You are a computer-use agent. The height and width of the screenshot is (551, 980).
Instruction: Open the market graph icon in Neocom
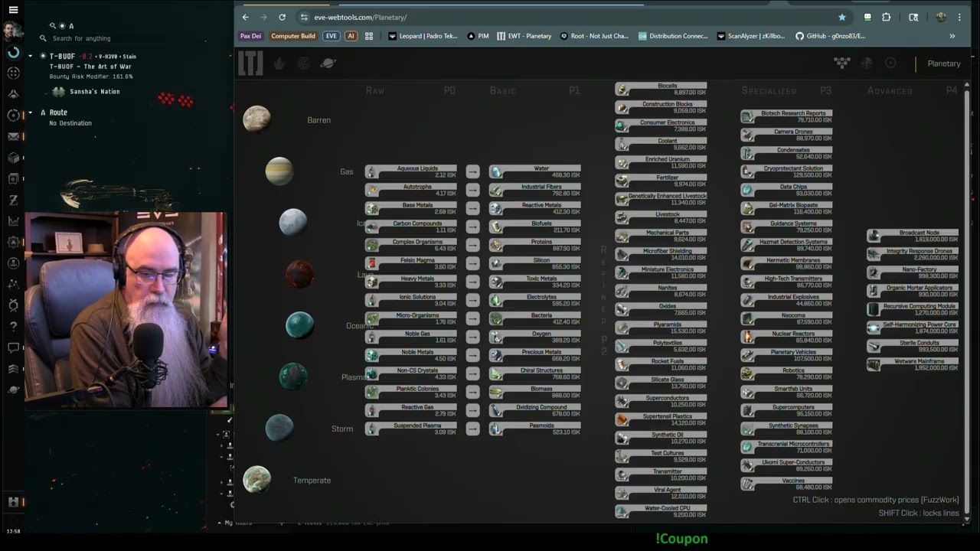point(13,221)
